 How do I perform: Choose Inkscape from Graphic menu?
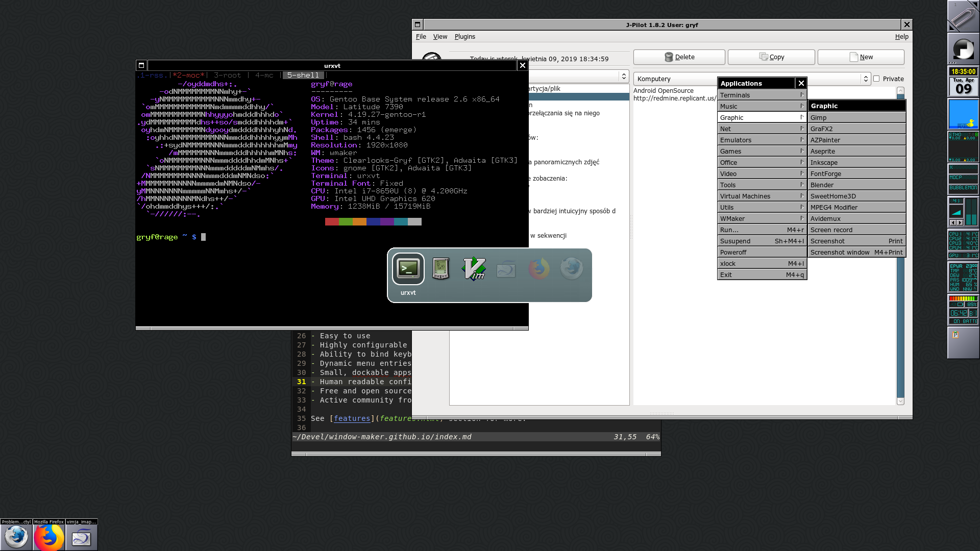click(824, 162)
